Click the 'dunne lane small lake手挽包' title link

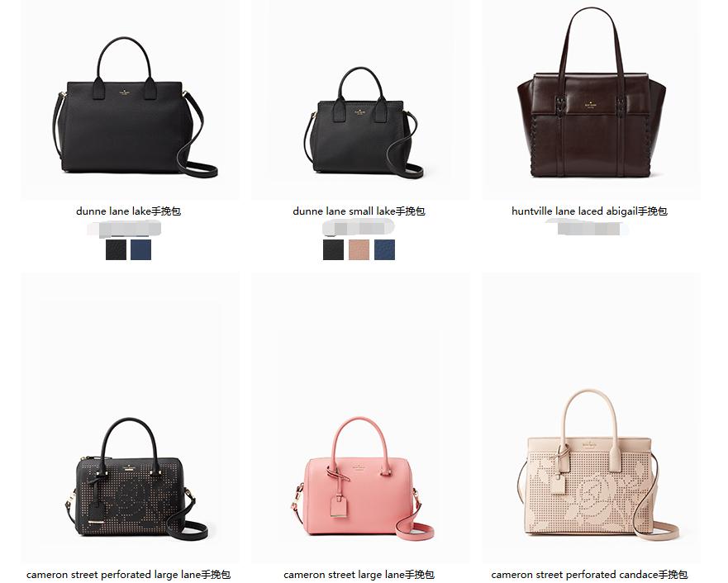[x=359, y=211]
